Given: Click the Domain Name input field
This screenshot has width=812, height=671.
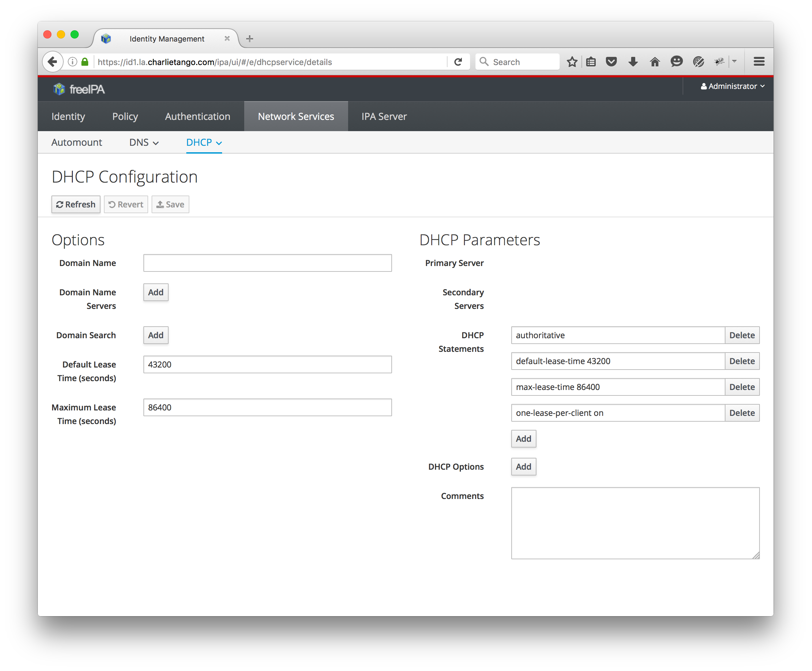Looking at the screenshot, I should tap(267, 263).
